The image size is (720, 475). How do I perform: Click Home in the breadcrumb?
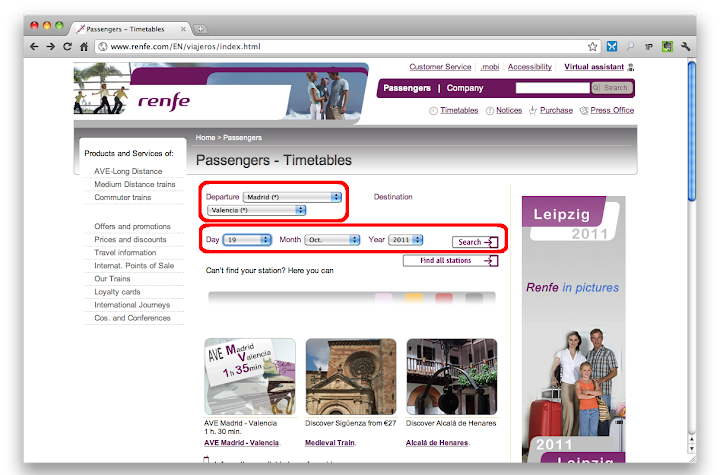click(205, 137)
